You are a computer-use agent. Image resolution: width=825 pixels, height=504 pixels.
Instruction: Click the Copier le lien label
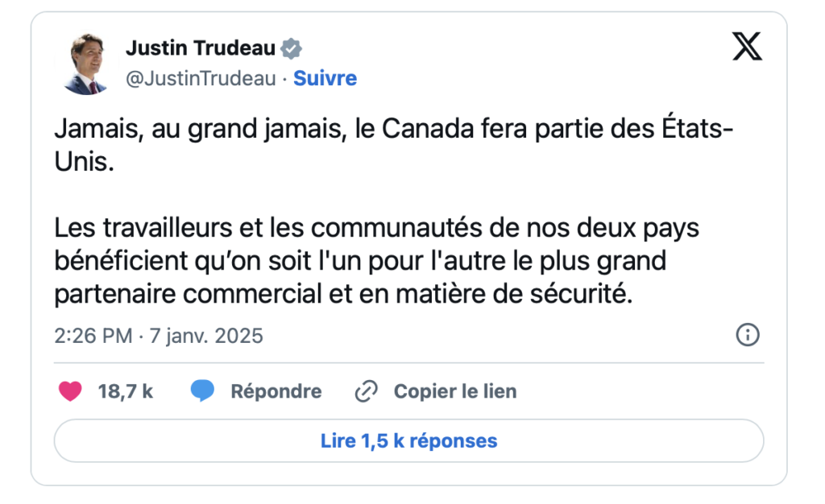click(x=455, y=392)
